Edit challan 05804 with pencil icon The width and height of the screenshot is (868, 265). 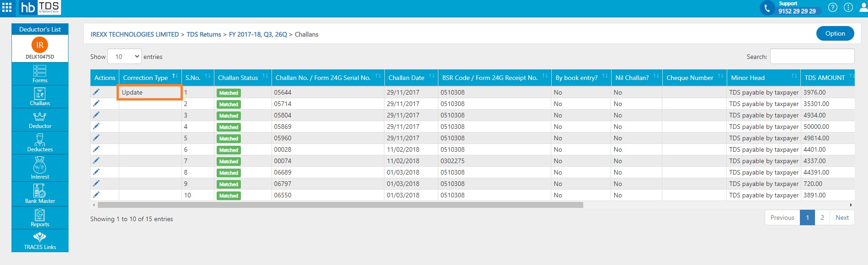point(96,115)
